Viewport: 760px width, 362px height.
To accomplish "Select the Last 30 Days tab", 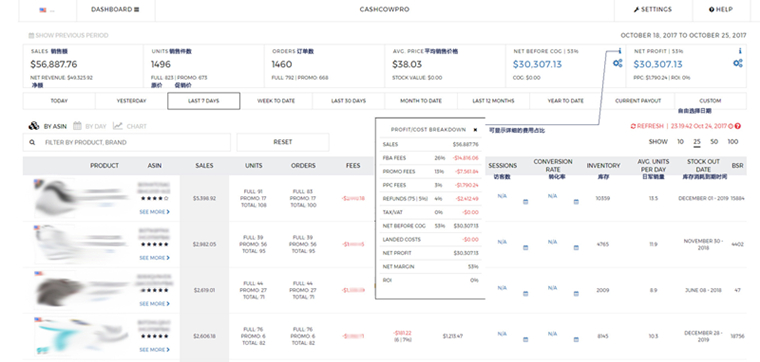I will [x=348, y=101].
